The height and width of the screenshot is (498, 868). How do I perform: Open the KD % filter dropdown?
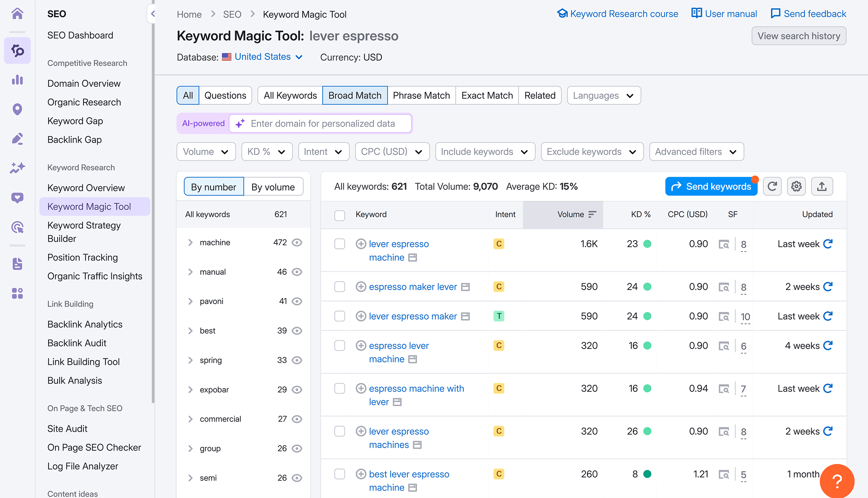pyautogui.click(x=267, y=152)
